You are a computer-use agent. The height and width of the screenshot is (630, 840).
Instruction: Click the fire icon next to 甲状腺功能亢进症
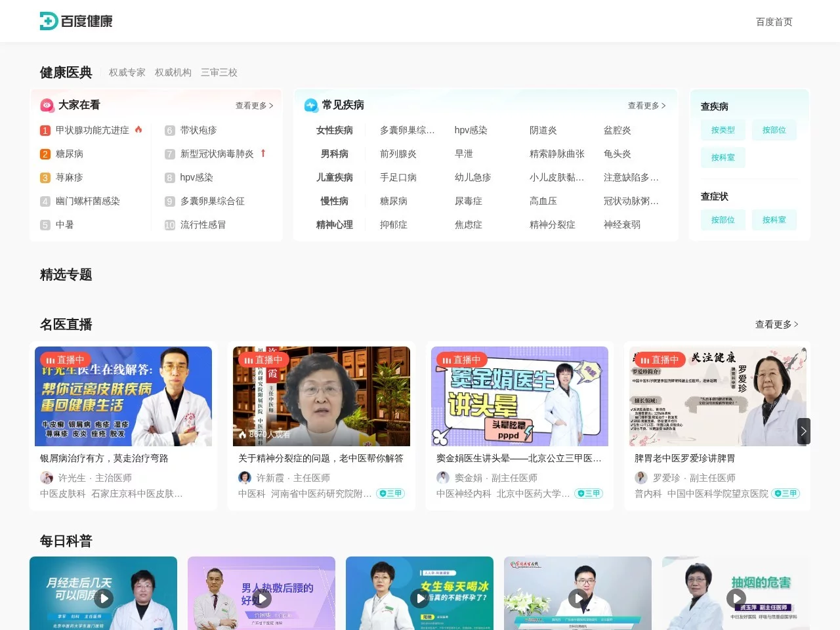tap(138, 130)
